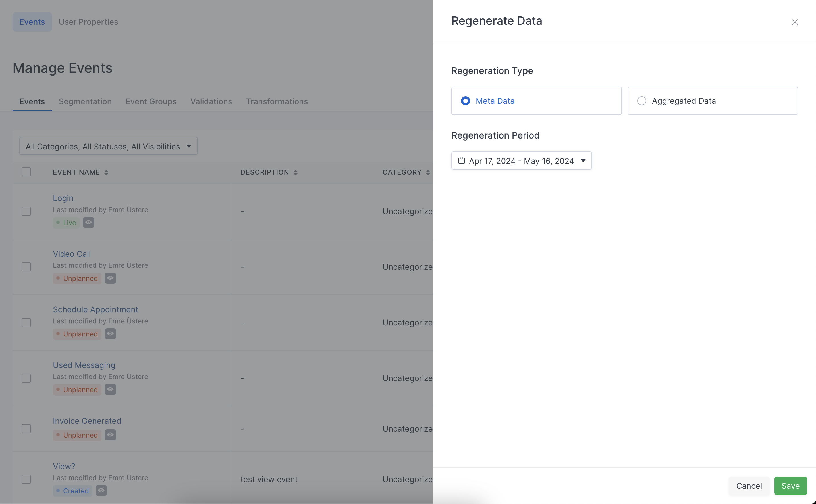
Task: Click calendar icon in date range field
Action: 461,160
